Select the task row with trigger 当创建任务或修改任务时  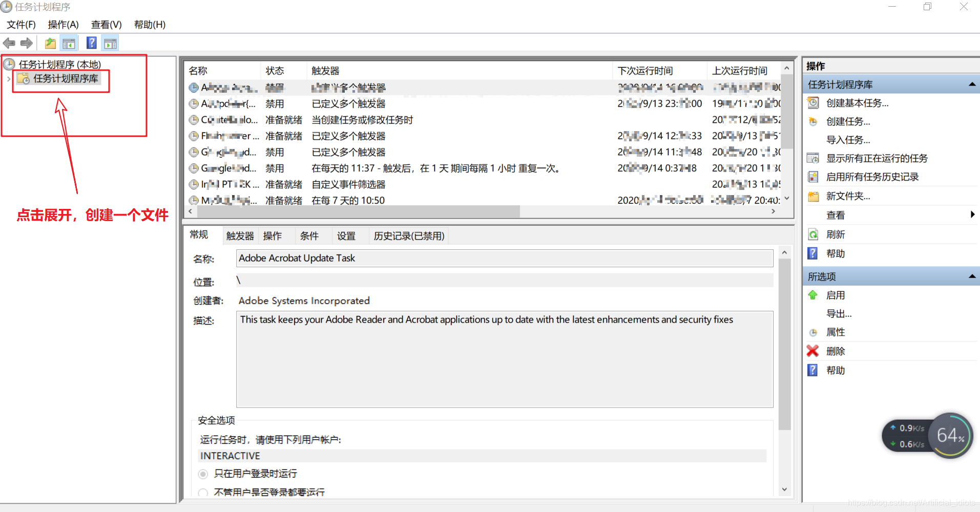[483, 120]
